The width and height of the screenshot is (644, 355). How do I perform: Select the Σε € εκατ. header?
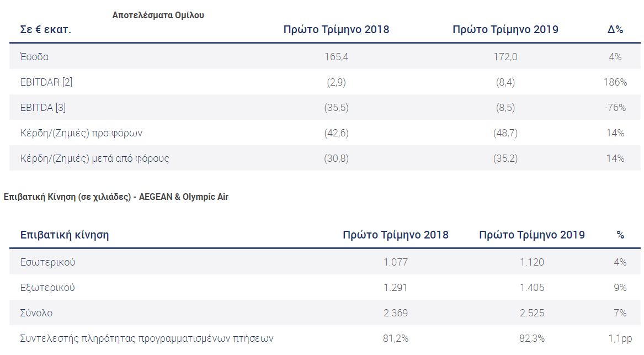click(x=46, y=30)
